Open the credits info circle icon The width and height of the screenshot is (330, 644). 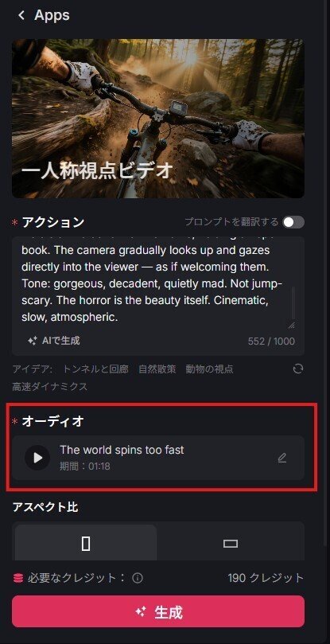click(138, 578)
